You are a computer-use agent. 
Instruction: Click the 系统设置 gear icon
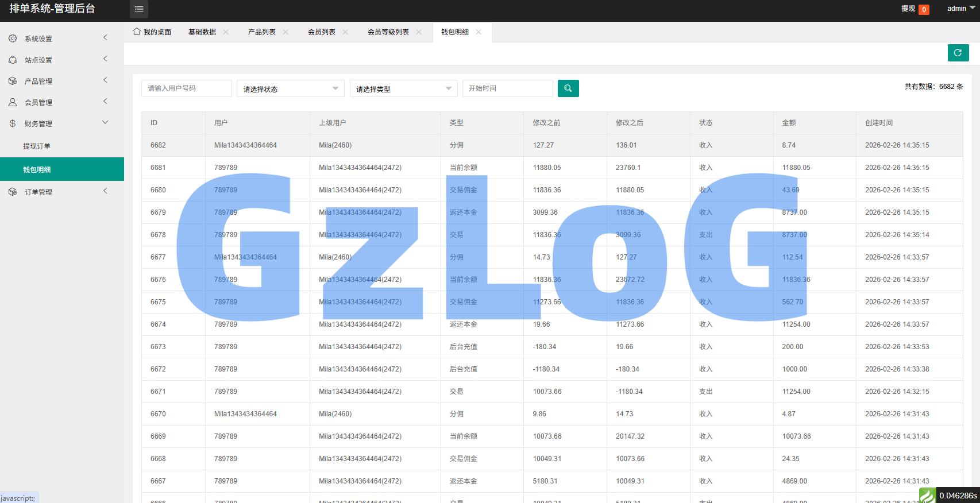click(13, 38)
